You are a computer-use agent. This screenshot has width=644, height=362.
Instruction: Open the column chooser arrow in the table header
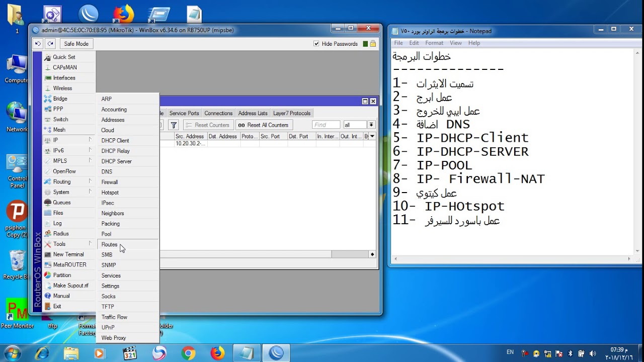(372, 136)
